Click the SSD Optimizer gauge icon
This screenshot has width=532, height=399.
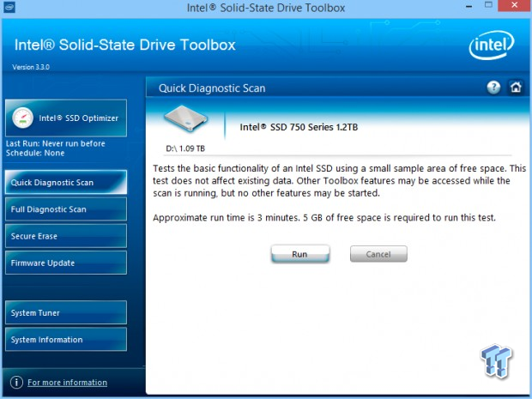click(22, 118)
